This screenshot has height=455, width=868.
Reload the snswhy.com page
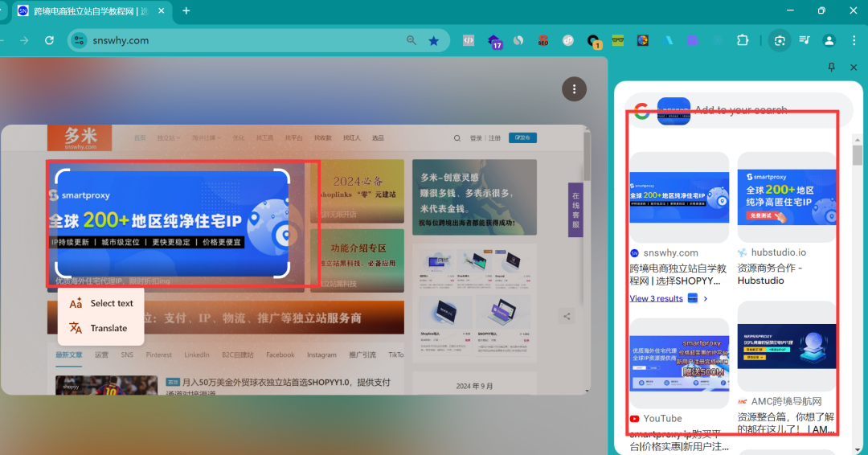click(49, 40)
